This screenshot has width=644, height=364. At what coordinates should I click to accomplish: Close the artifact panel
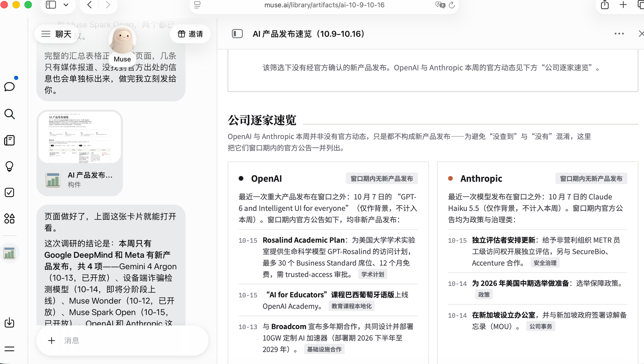tap(641, 34)
